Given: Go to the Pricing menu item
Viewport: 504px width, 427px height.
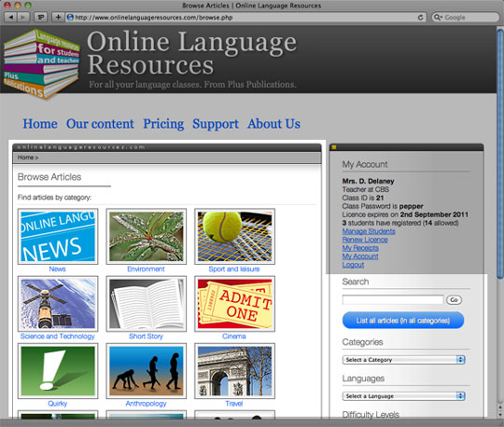Looking at the screenshot, I should (163, 124).
